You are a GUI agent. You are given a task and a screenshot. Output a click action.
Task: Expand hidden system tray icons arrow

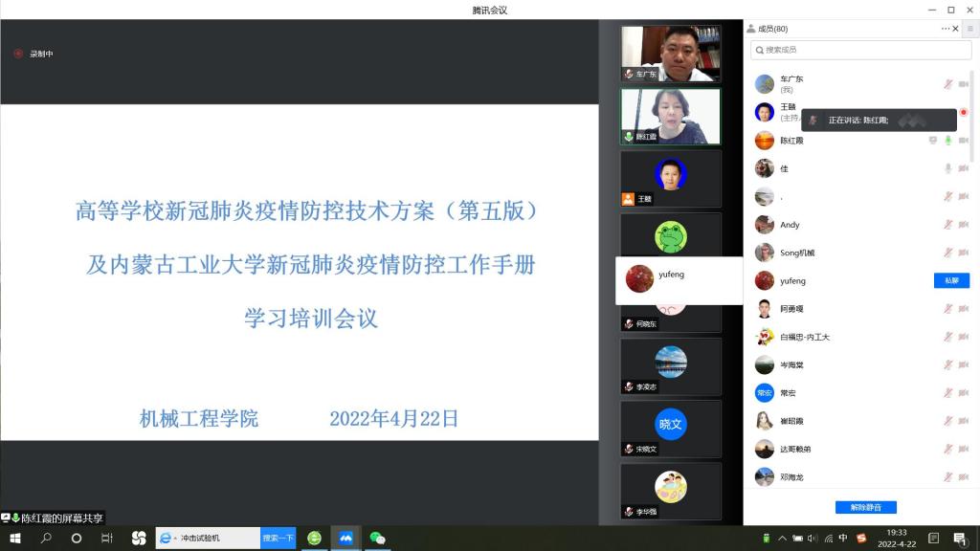783,539
